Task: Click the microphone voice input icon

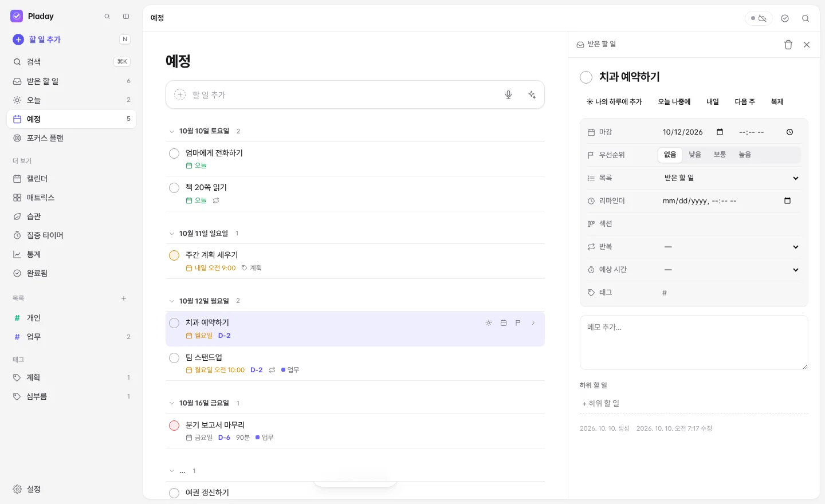Action: coord(508,94)
